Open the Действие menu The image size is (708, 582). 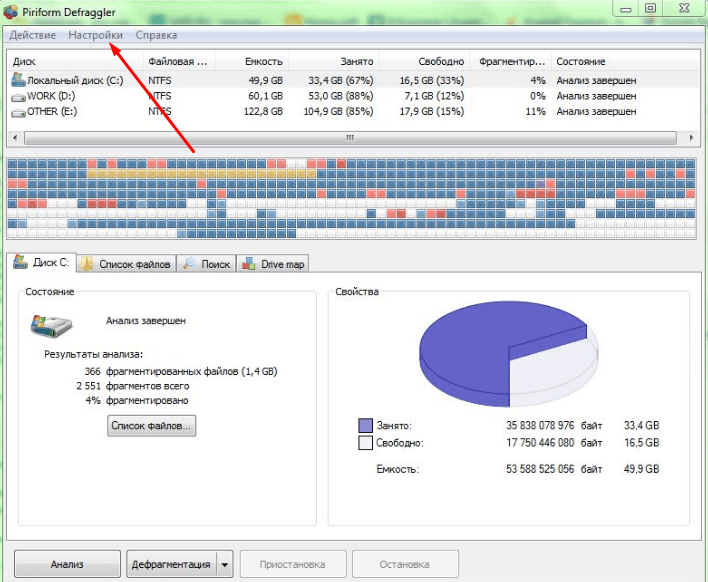coord(33,35)
